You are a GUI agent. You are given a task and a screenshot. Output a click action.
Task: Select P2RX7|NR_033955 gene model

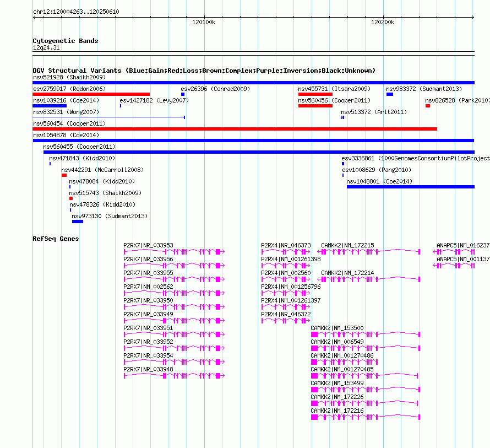point(174,279)
